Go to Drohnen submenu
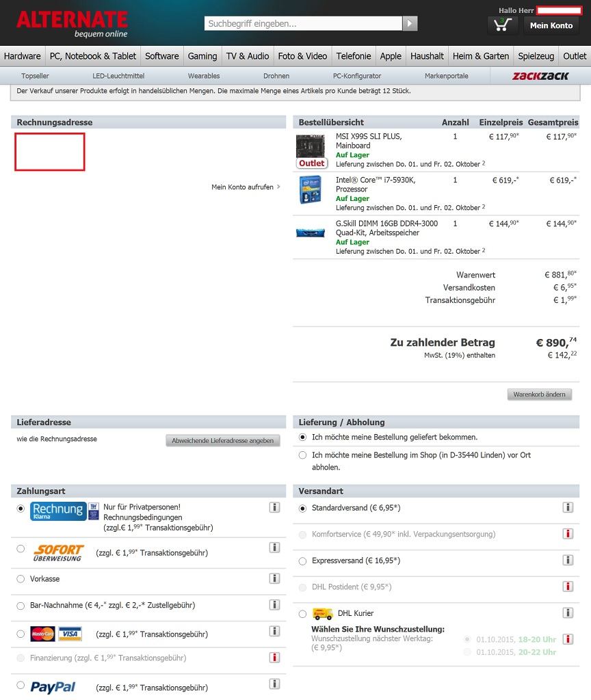Image resolution: width=591 pixels, height=700 pixels. (276, 76)
